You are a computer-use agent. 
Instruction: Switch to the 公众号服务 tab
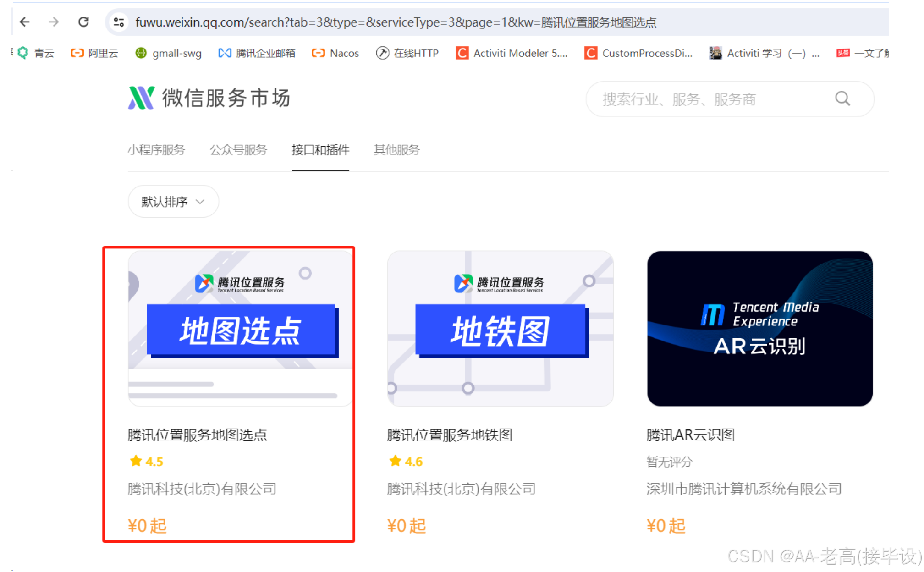pyautogui.click(x=238, y=150)
